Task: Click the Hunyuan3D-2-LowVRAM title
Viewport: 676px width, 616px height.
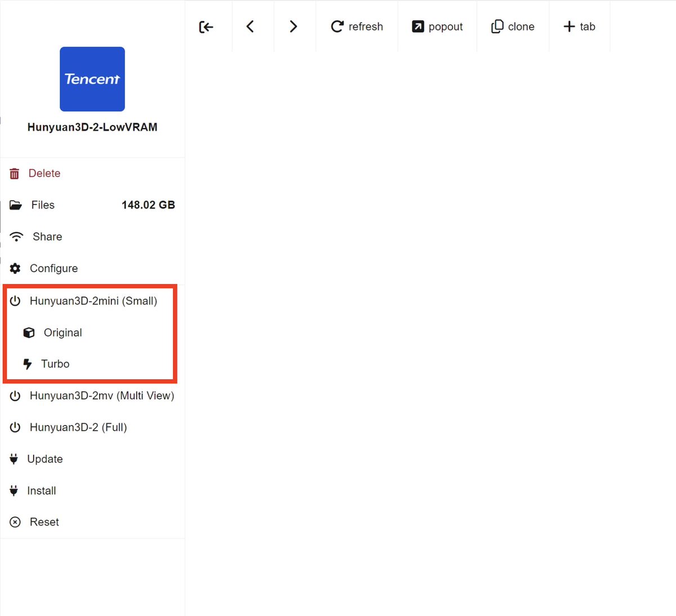Action: click(x=92, y=127)
